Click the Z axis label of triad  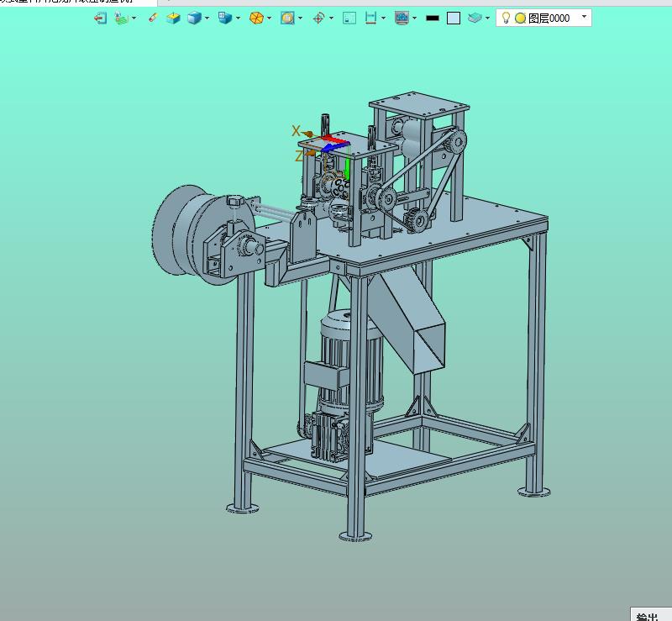coord(299,155)
